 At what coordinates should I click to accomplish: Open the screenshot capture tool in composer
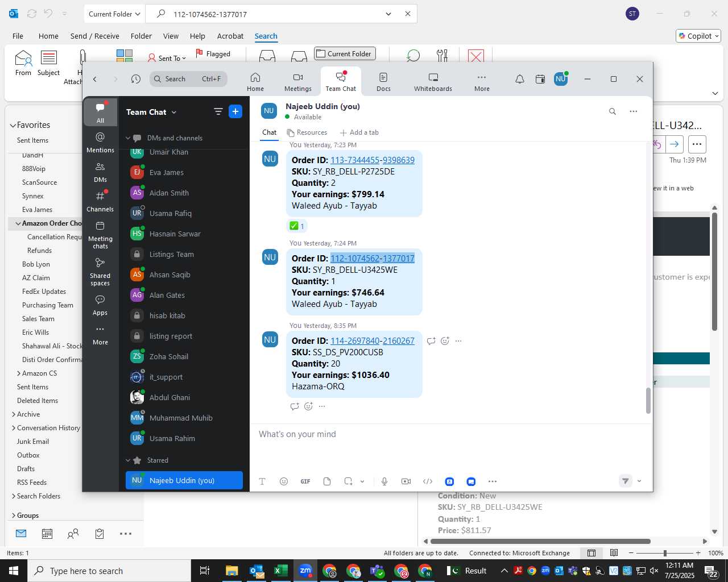348,481
